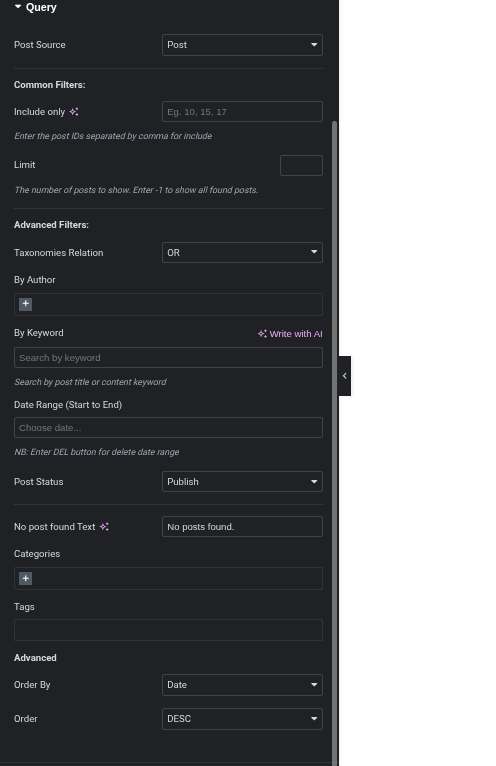Image resolution: width=496 pixels, height=766 pixels.
Task: Open the Post Source dropdown
Action: (x=242, y=45)
